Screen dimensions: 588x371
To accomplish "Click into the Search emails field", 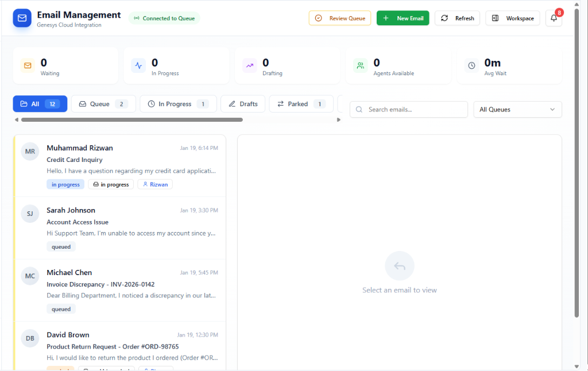I will pos(409,110).
